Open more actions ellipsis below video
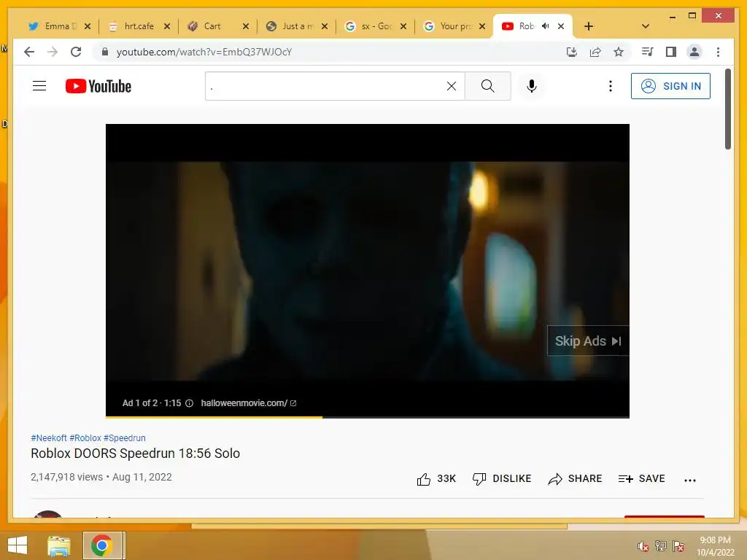The height and width of the screenshot is (560, 747). coord(690,480)
